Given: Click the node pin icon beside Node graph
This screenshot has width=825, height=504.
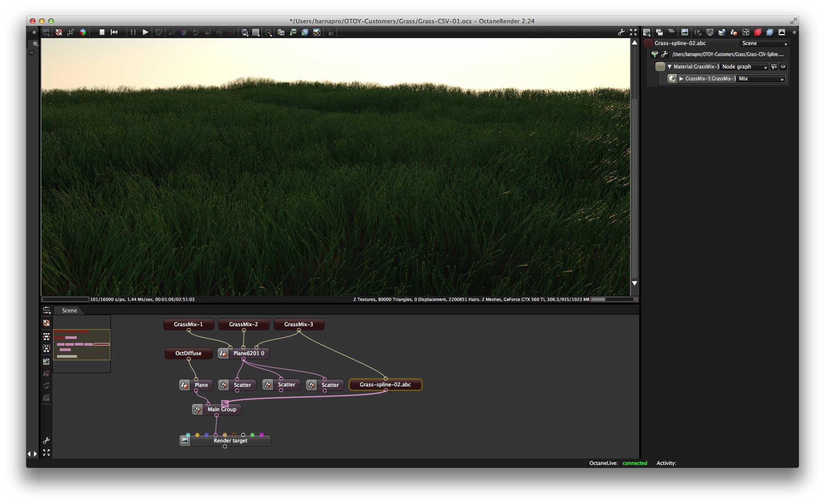Looking at the screenshot, I should (x=774, y=67).
